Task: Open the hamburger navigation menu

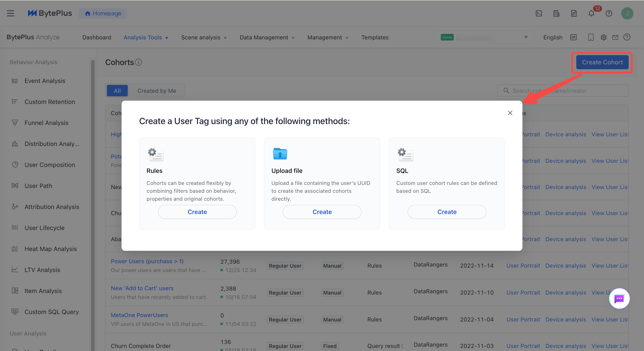Action: click(x=11, y=13)
